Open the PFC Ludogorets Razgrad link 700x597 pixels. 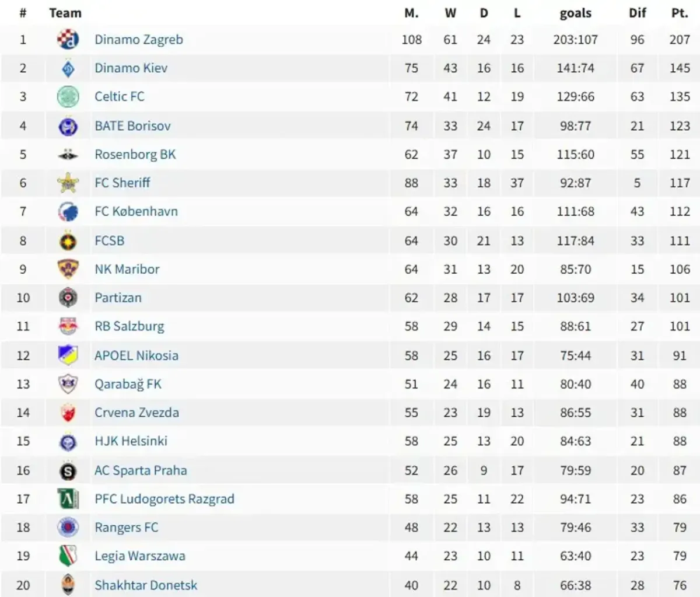(164, 499)
